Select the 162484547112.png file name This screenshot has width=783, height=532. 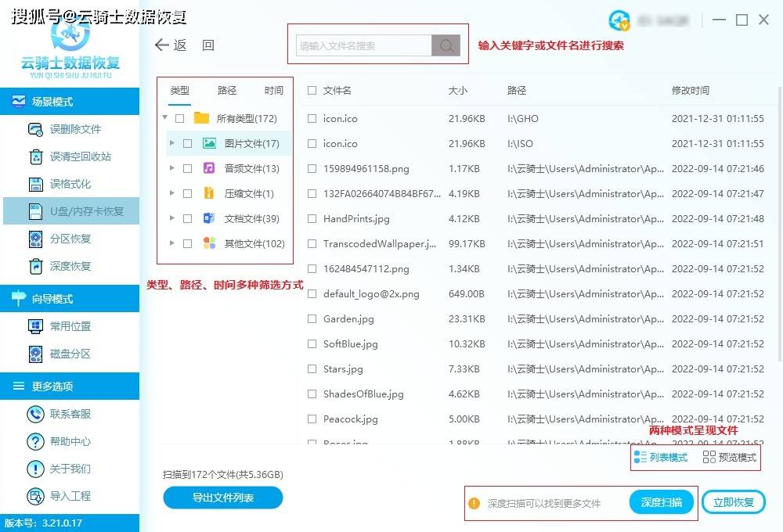click(x=366, y=269)
